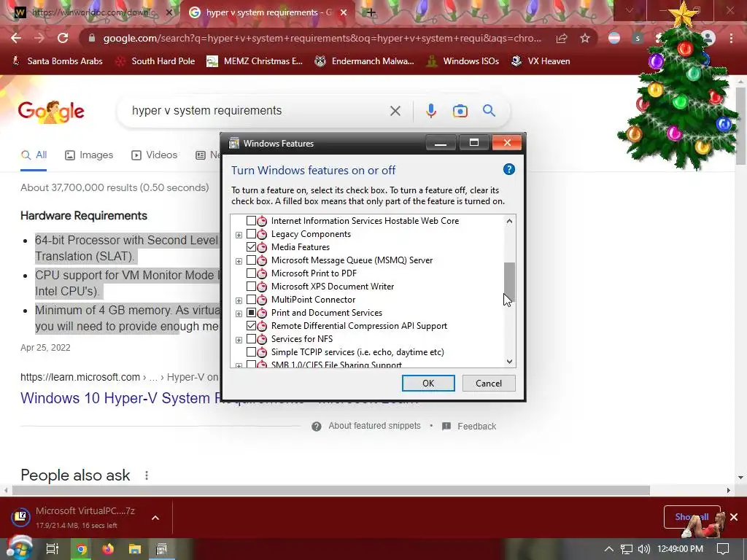Open Windows Features help question mark
The height and width of the screenshot is (560, 747).
(x=508, y=169)
